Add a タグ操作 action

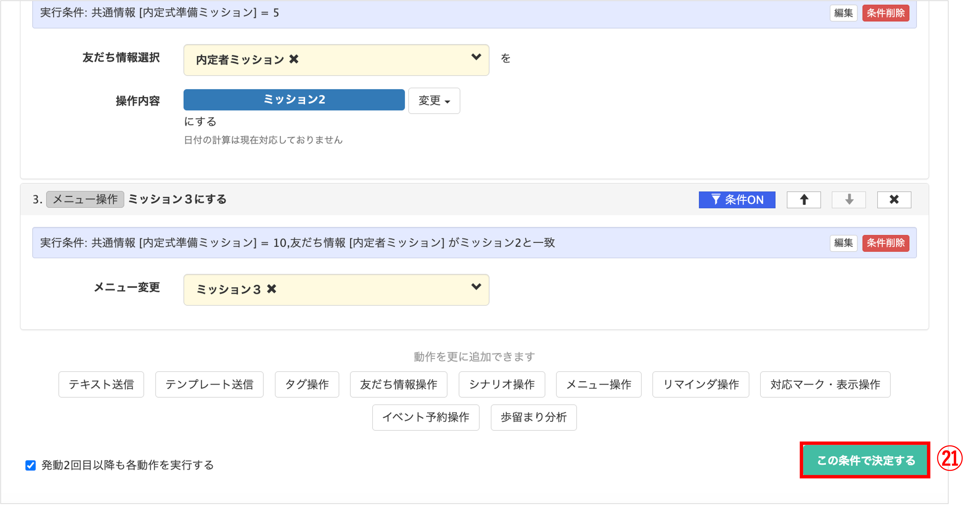click(x=307, y=384)
